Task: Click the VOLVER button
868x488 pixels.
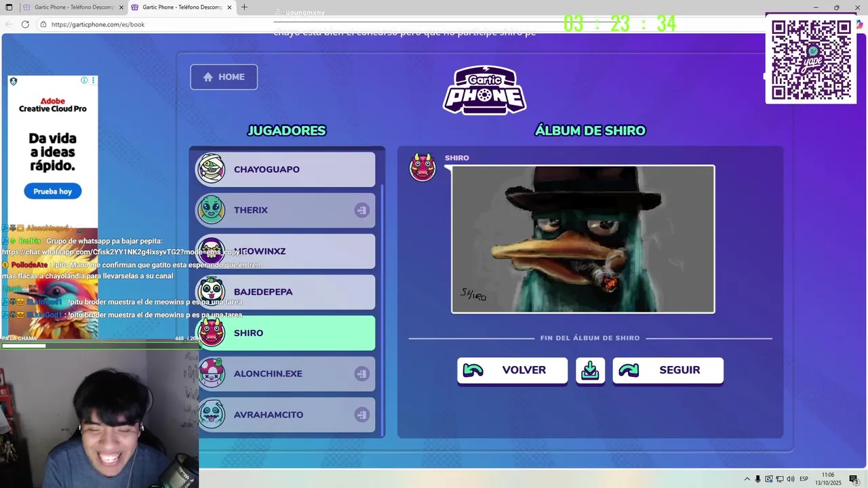Action: pyautogui.click(x=512, y=370)
